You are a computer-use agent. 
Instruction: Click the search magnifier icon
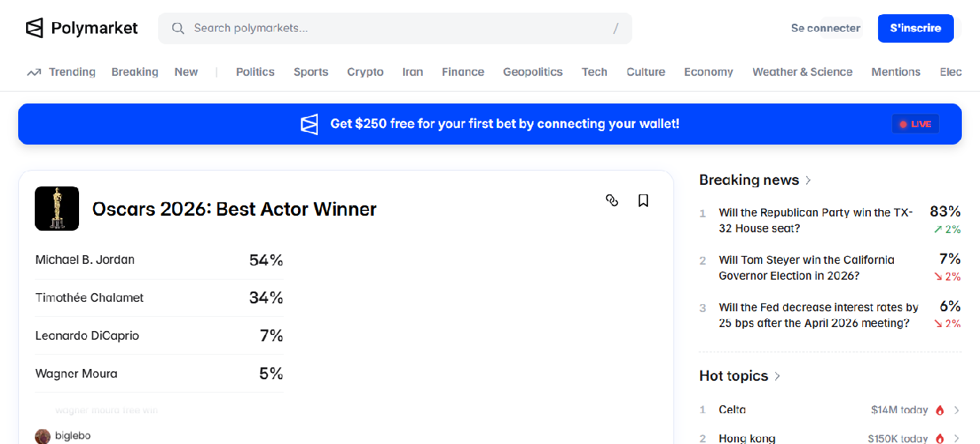pos(179,28)
